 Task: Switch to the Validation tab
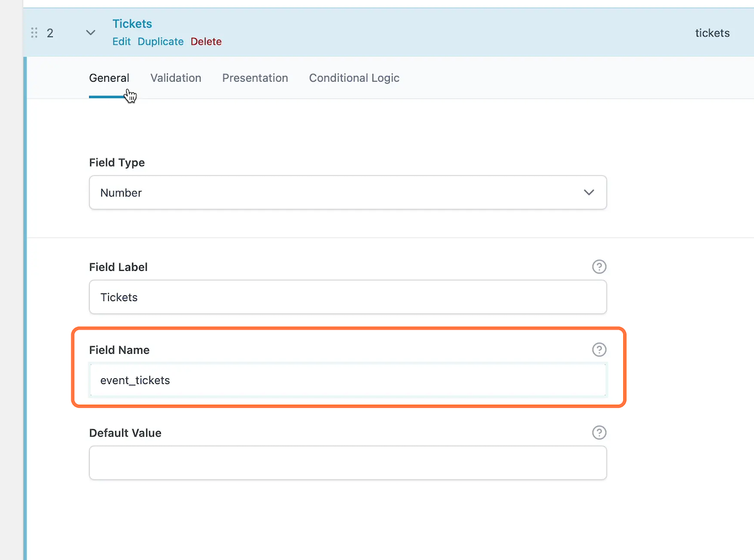click(x=175, y=77)
